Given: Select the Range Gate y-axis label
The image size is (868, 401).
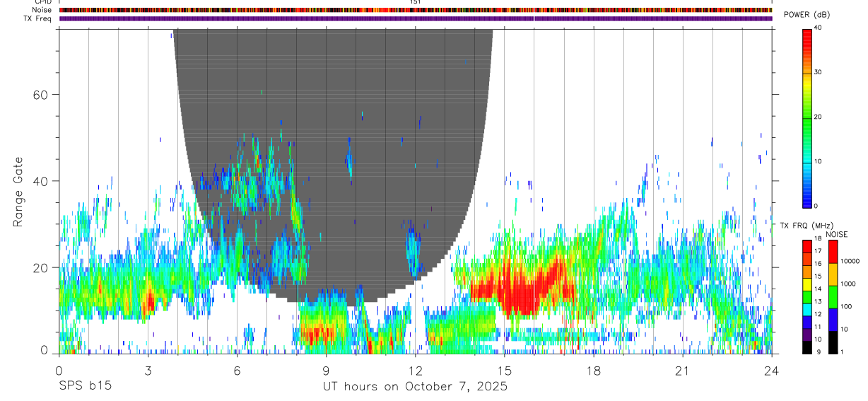Looking at the screenshot, I should tap(19, 192).
